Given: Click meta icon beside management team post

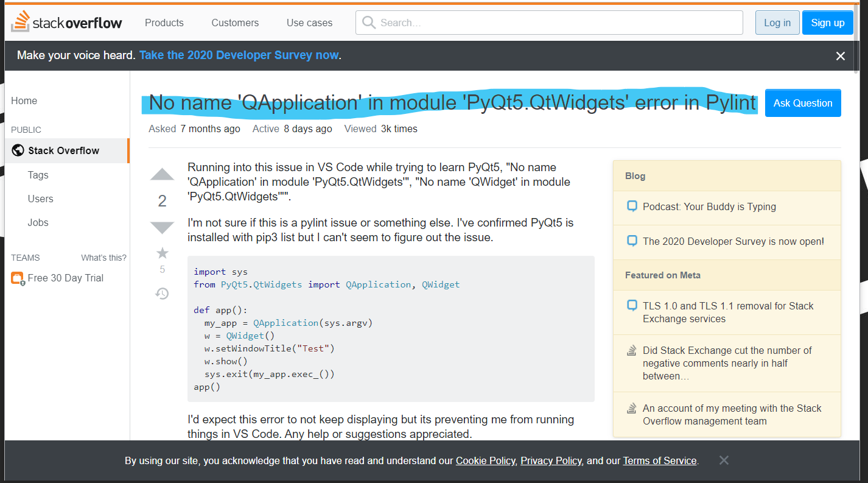Looking at the screenshot, I should (632, 409).
